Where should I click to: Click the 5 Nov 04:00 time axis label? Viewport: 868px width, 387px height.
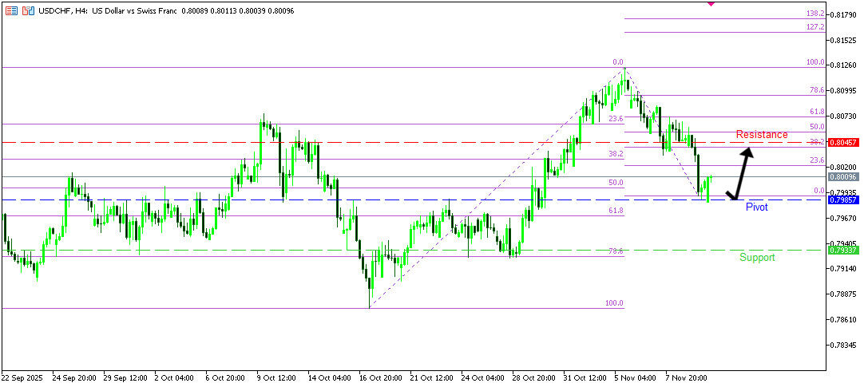tap(636, 377)
